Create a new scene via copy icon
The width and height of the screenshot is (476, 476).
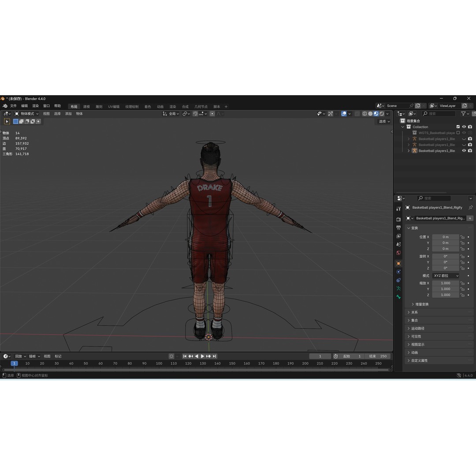point(418,106)
